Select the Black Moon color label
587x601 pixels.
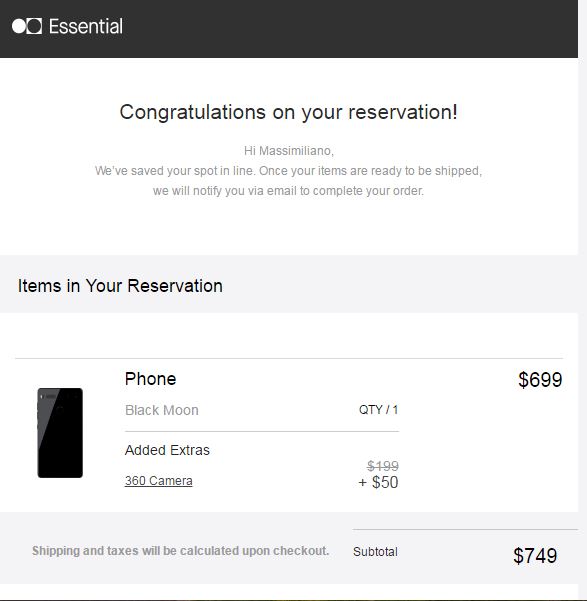(162, 410)
